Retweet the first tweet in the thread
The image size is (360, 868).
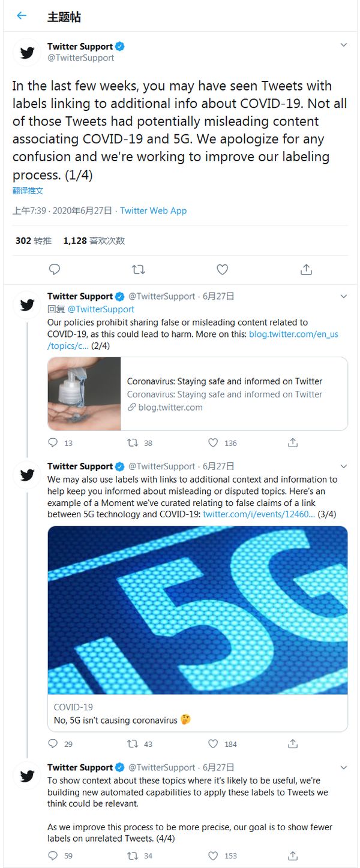pos(139,270)
